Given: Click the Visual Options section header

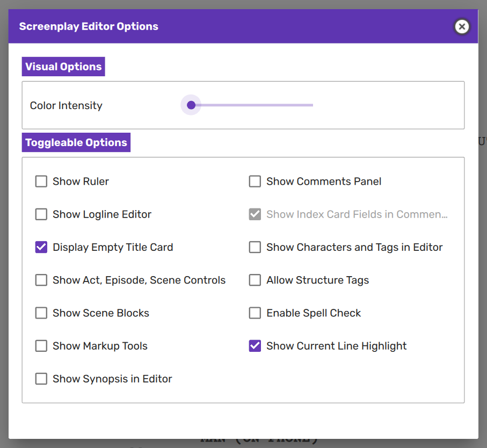Looking at the screenshot, I should point(63,67).
